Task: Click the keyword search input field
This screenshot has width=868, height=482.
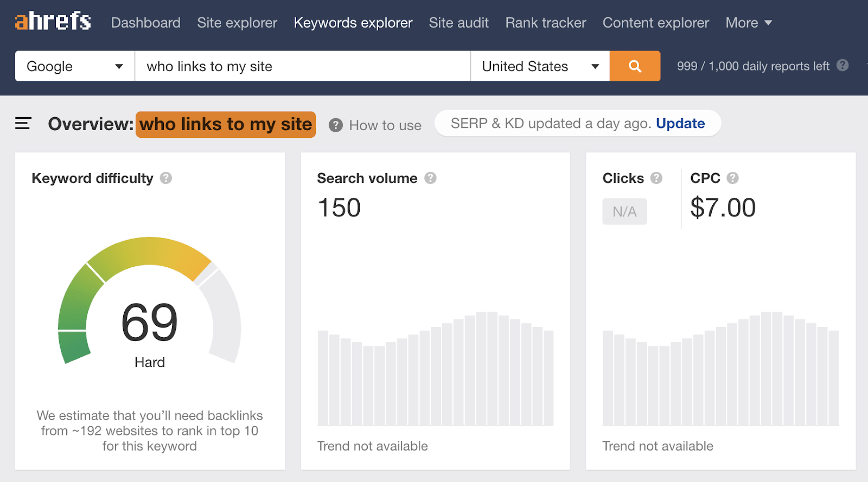Action: [x=302, y=66]
